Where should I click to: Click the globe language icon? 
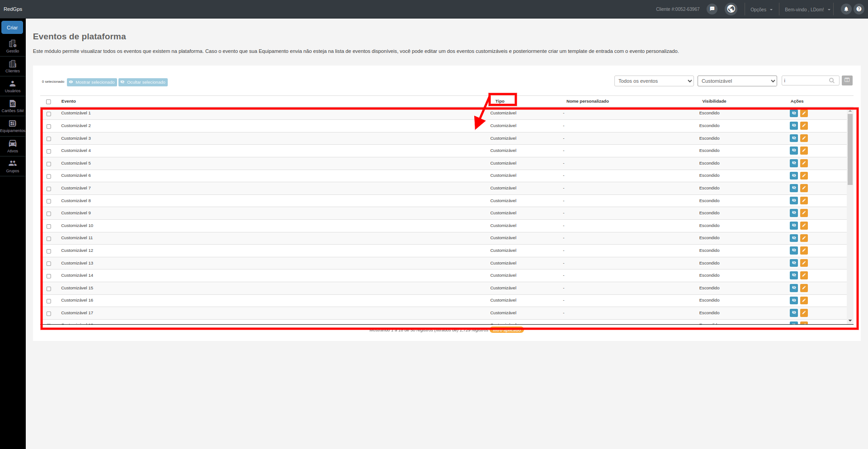coord(731,9)
